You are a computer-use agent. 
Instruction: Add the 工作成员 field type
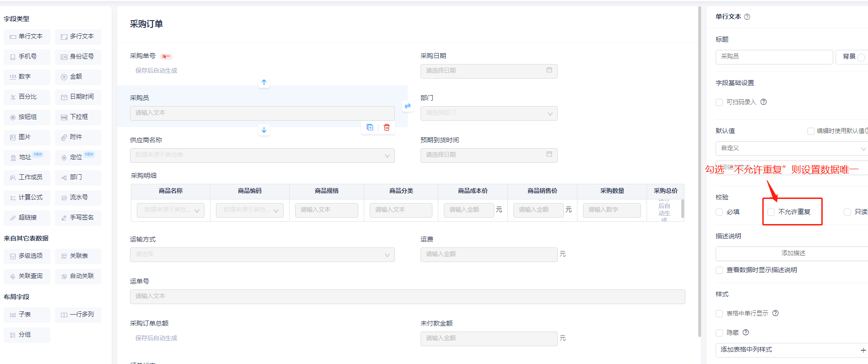click(x=27, y=177)
